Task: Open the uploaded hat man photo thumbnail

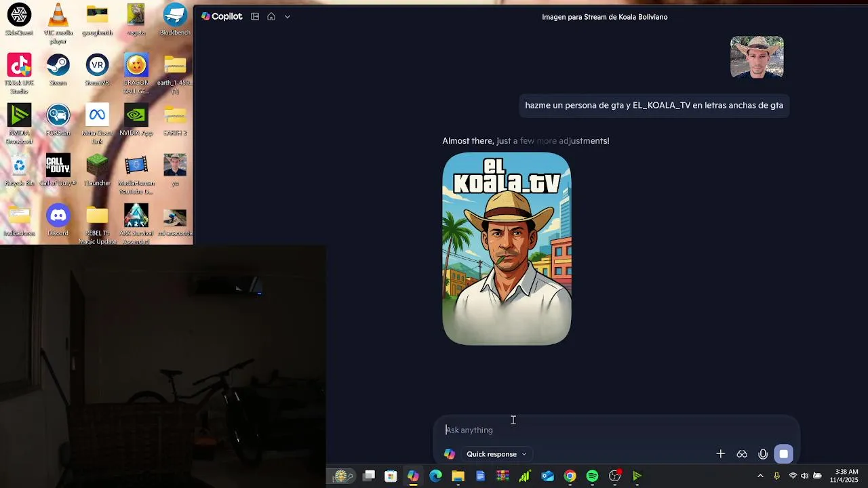Action: (x=757, y=57)
